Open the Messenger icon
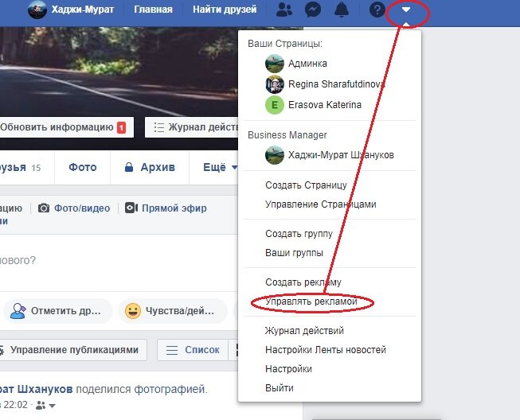The width and height of the screenshot is (520, 420). [x=313, y=10]
